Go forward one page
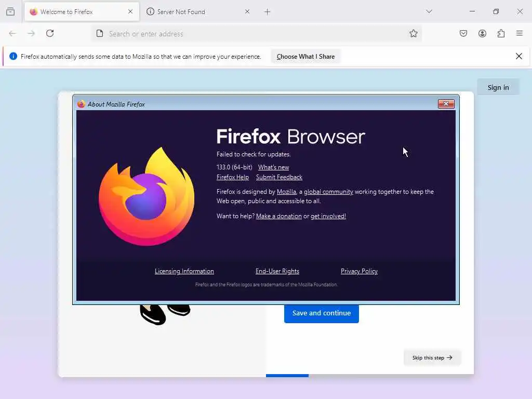This screenshot has height=399, width=532. click(x=31, y=33)
